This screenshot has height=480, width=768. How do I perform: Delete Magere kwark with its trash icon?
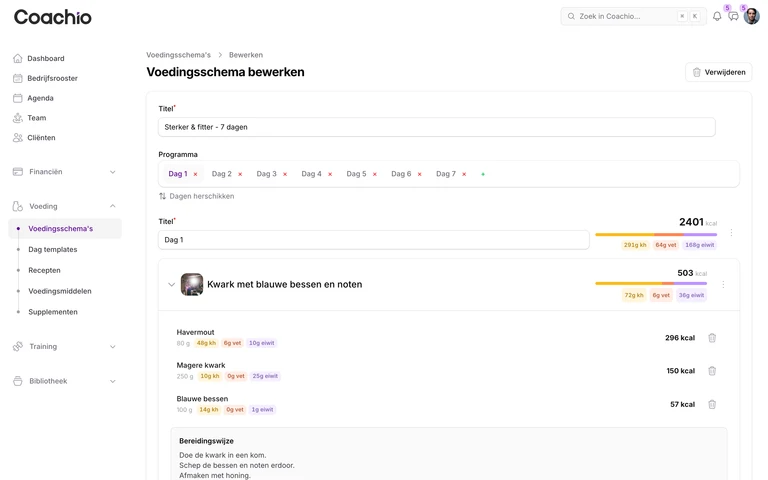click(x=712, y=371)
